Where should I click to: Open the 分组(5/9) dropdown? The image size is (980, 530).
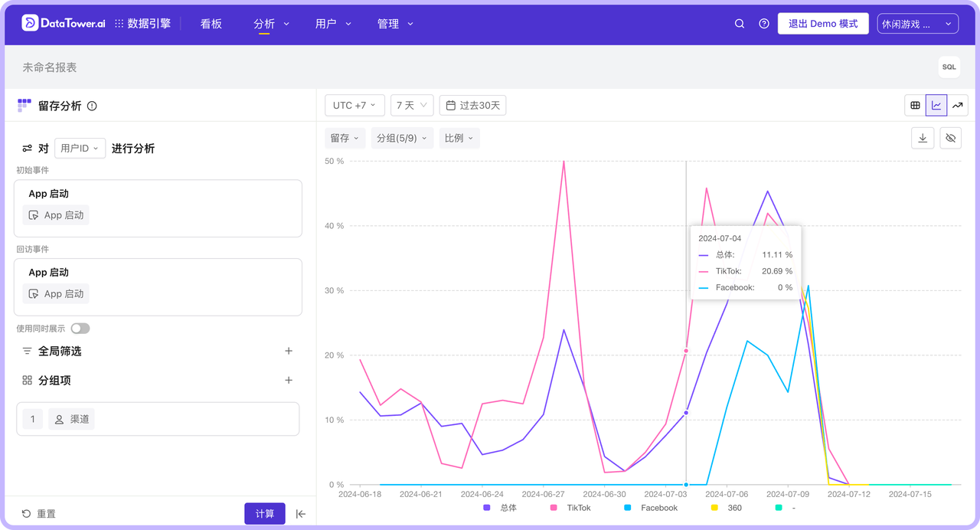point(403,138)
